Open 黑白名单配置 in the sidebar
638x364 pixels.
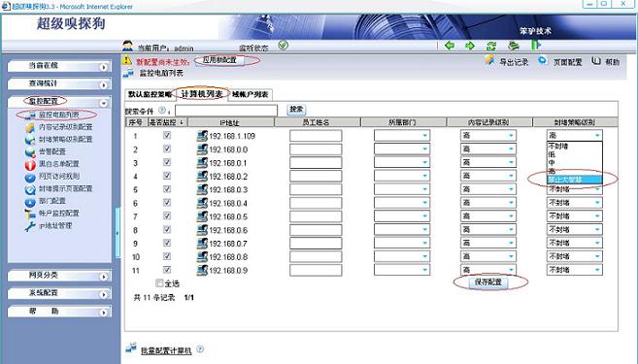coord(58,164)
